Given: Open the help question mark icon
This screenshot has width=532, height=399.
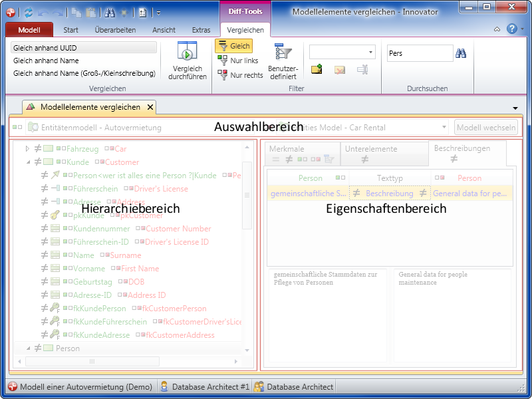Looking at the screenshot, I should 511,29.
